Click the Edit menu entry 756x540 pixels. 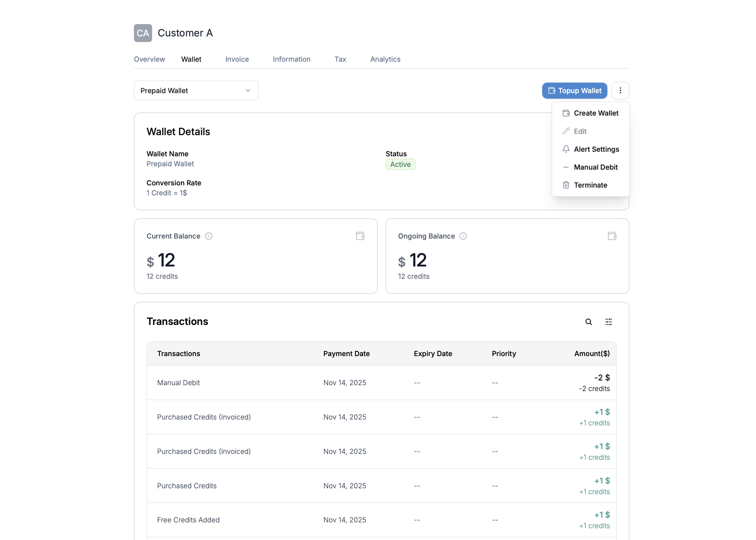point(580,131)
